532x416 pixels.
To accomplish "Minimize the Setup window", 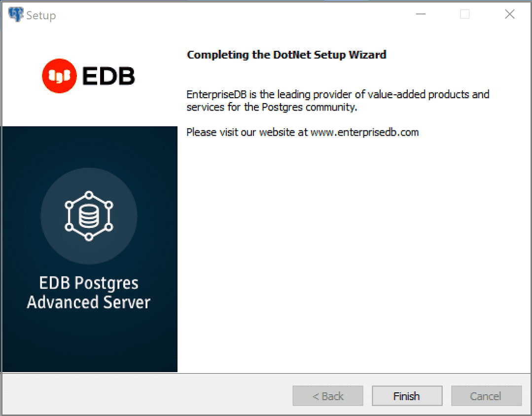I will point(421,15).
